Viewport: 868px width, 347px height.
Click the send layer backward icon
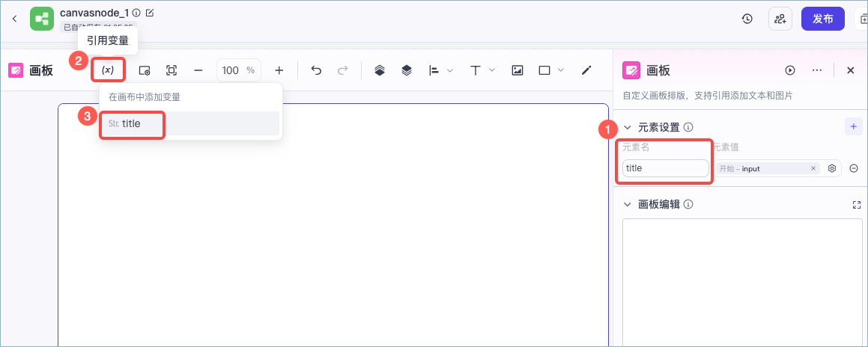tap(407, 70)
